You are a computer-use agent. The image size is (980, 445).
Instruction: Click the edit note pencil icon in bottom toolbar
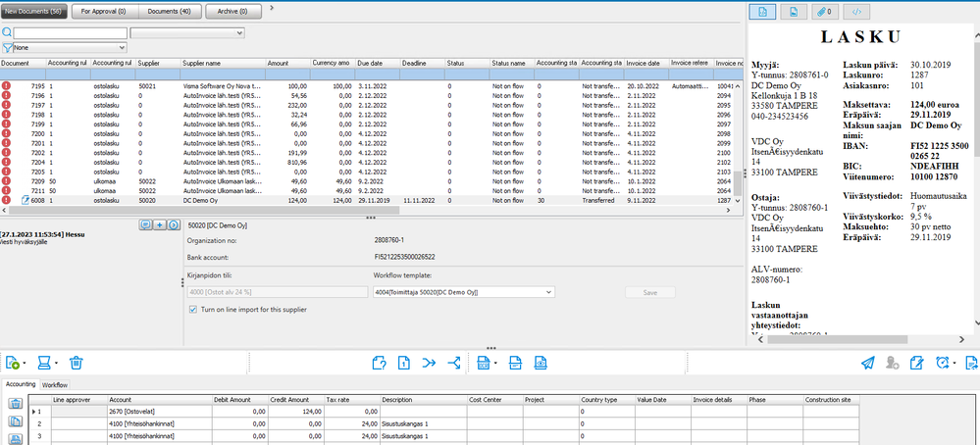917,363
